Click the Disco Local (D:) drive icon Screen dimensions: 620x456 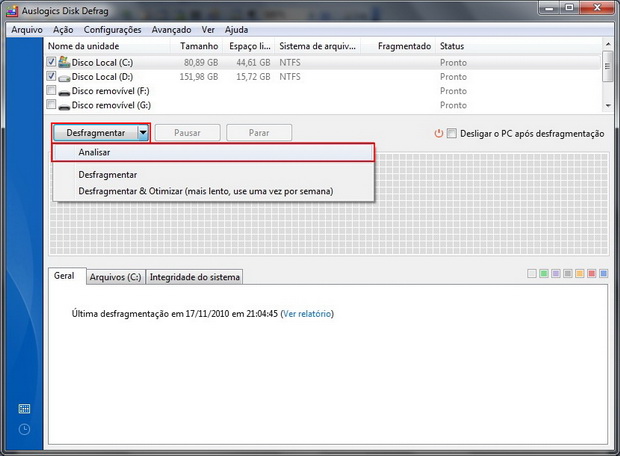pos(64,78)
